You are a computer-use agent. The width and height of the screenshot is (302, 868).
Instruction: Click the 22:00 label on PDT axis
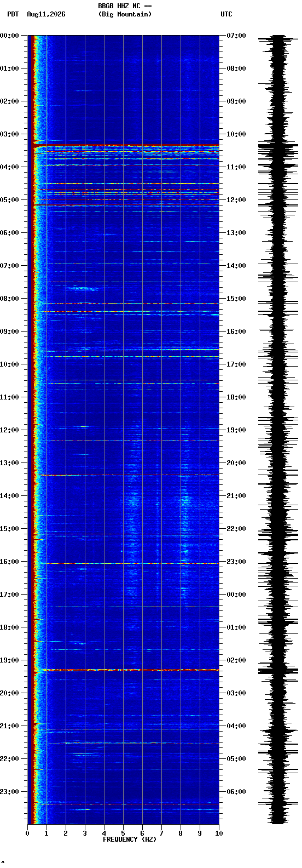click(x=9, y=759)
